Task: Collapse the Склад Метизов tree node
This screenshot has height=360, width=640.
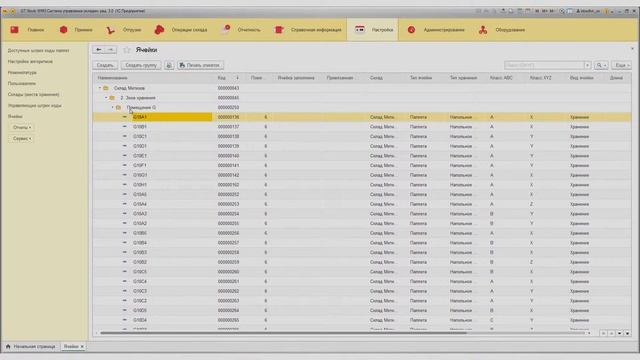Action: pos(100,88)
